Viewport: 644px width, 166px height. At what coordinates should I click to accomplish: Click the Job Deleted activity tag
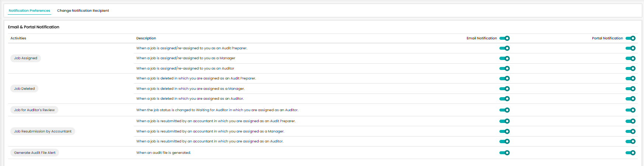click(x=24, y=89)
